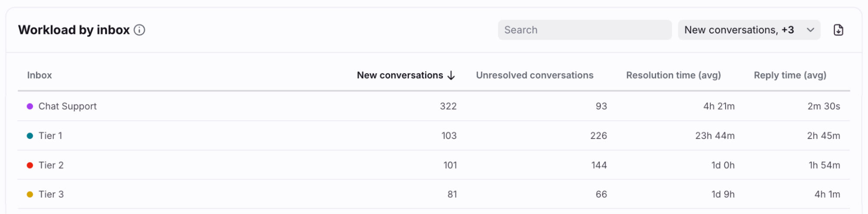Sort by Reply time (avg) column
Viewport: 868px width, 214px height.
click(789, 76)
